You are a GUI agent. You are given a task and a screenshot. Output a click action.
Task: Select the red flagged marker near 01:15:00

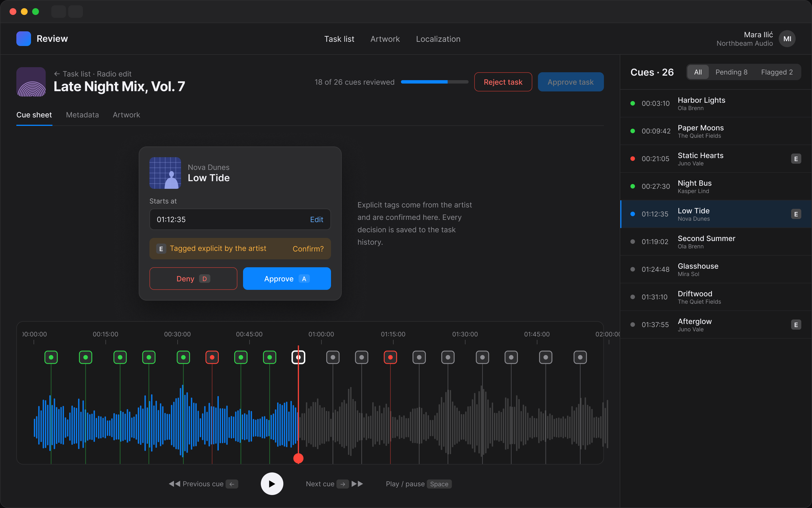390,357
